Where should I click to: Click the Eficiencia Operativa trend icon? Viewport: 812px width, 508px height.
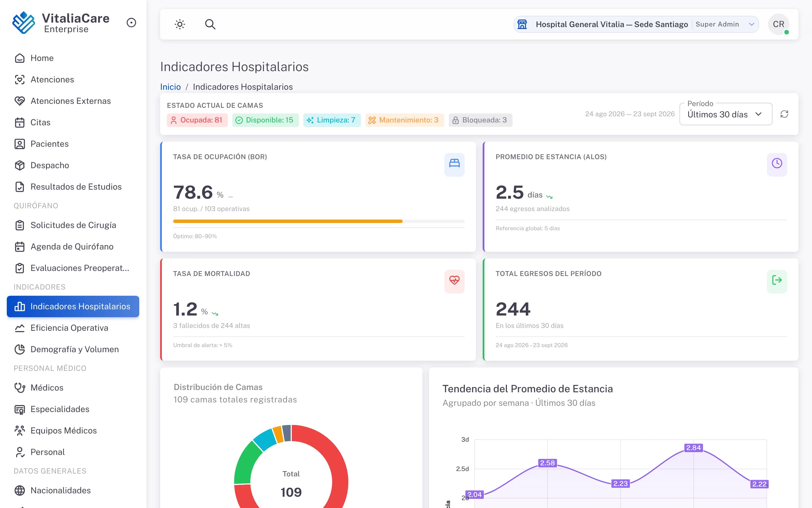click(20, 328)
